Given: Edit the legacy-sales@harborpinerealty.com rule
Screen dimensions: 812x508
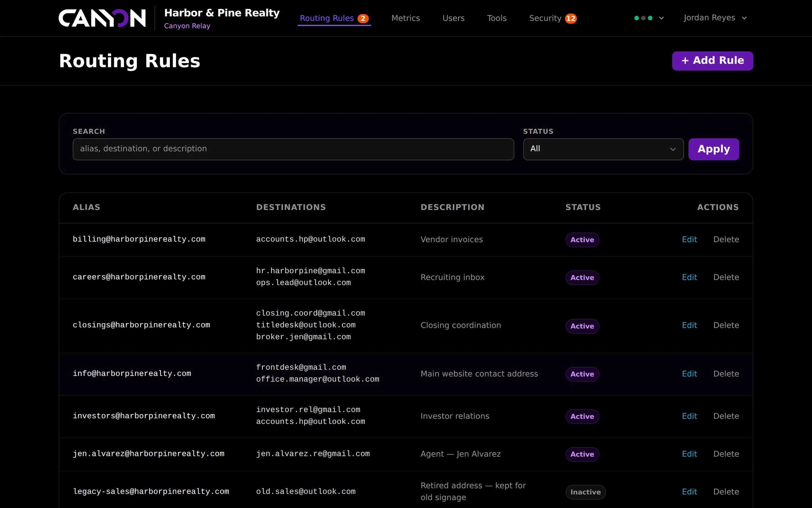Looking at the screenshot, I should click(x=689, y=492).
